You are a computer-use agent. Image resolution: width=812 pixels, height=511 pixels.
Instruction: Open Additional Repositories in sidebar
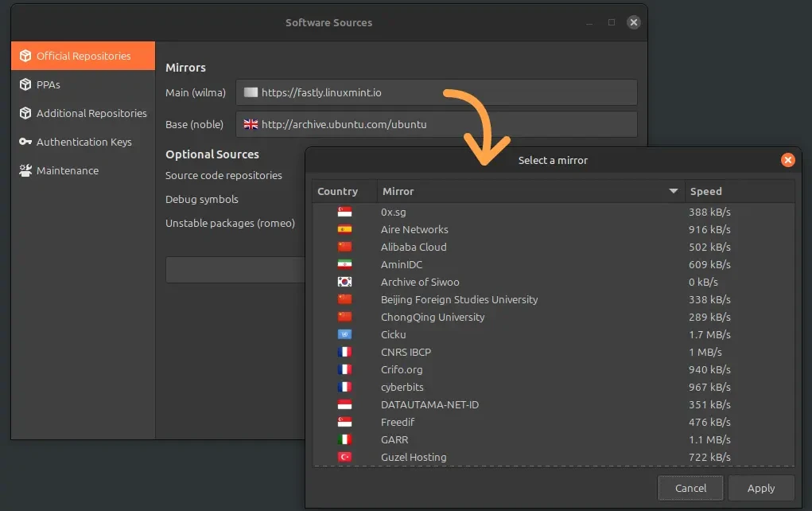[x=83, y=113]
